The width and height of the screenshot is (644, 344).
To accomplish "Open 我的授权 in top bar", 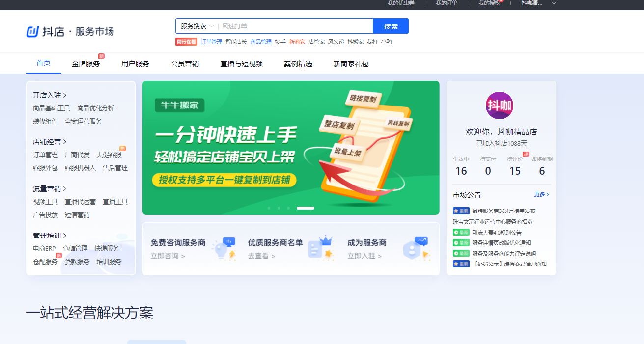I will coord(489,3).
